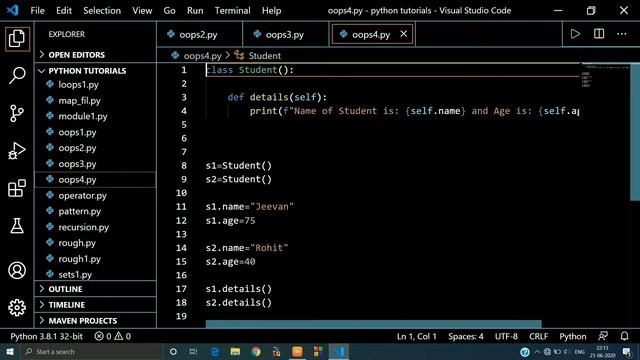Open the View menu
640x360 pixels.
[x=142, y=10]
